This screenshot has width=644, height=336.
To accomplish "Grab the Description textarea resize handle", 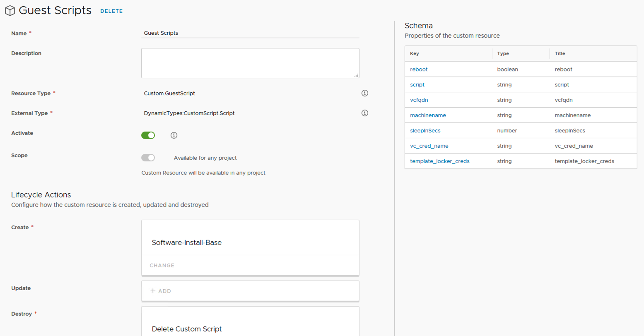I will pos(356,75).
